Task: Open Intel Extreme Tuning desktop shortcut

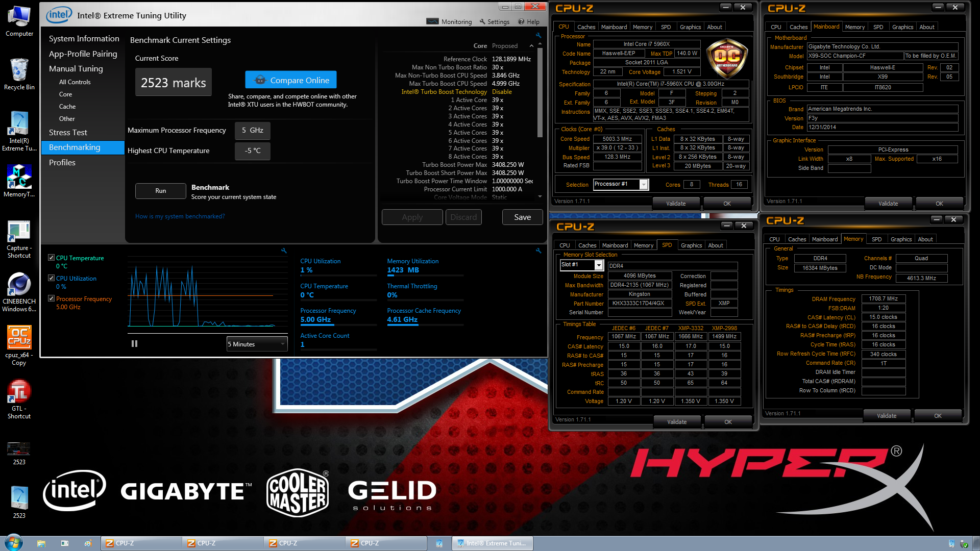Action: (x=19, y=131)
